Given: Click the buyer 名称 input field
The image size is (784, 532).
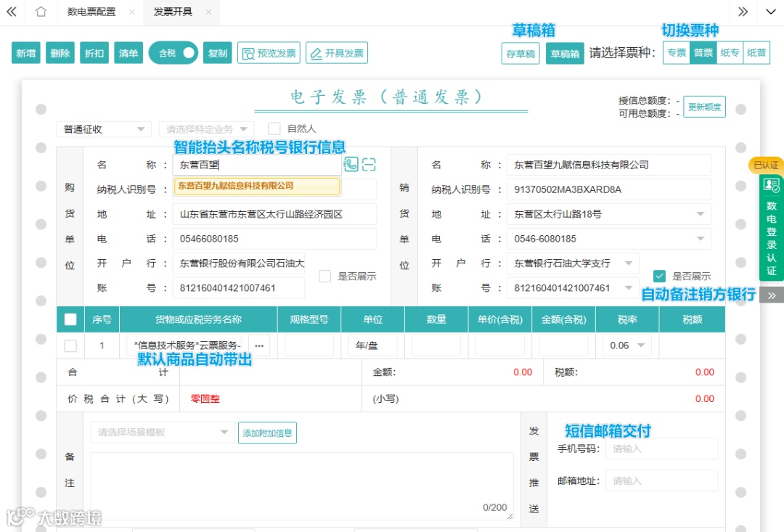Looking at the screenshot, I should (257, 165).
